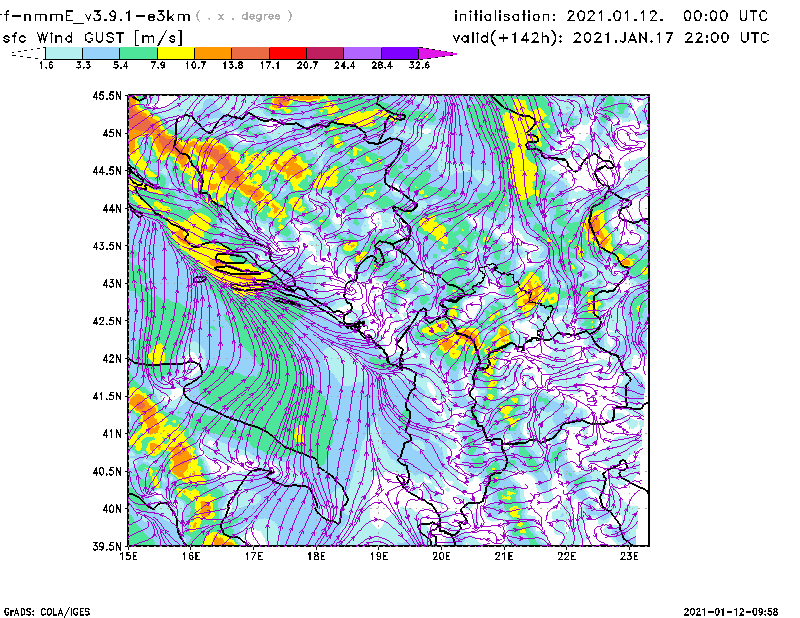Click the 41.5N latitude label
The width and height of the screenshot is (800, 618).
click(107, 396)
